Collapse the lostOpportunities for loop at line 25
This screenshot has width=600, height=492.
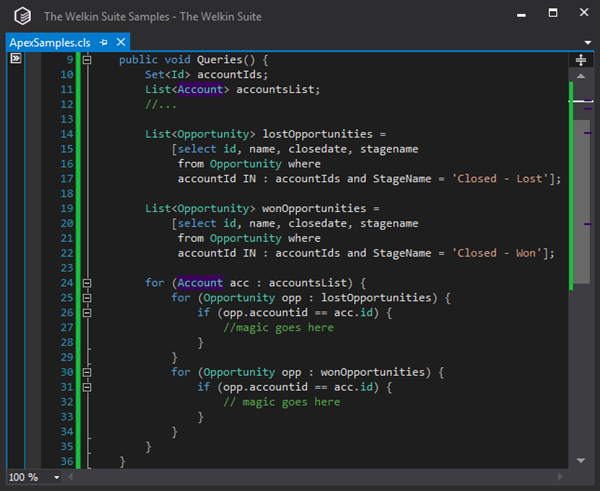click(87, 298)
